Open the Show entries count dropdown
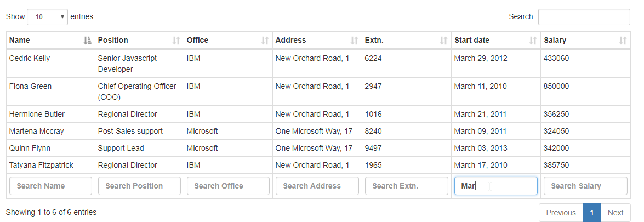 tap(47, 17)
